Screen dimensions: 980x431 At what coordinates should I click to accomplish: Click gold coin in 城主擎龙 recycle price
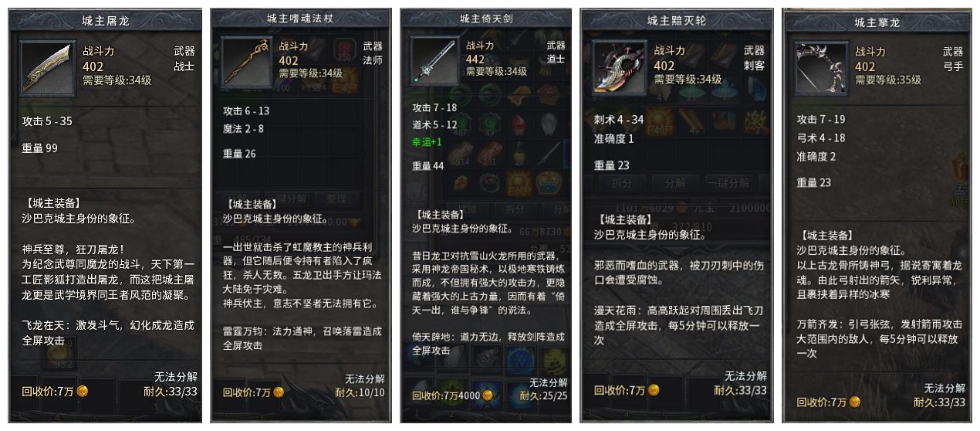coord(854,402)
